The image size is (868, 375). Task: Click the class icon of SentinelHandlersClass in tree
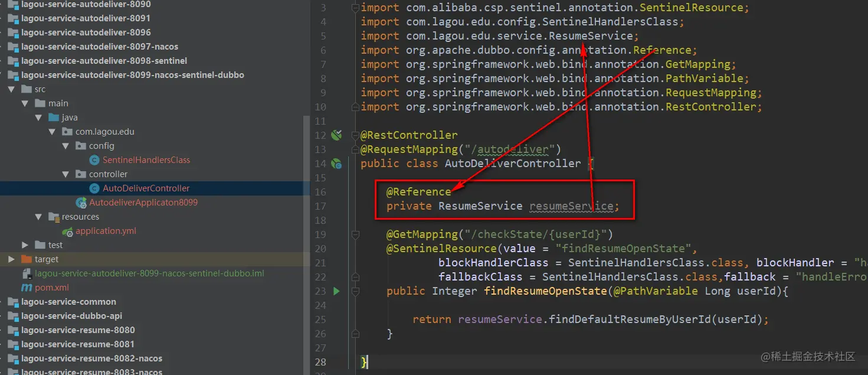[x=94, y=160]
